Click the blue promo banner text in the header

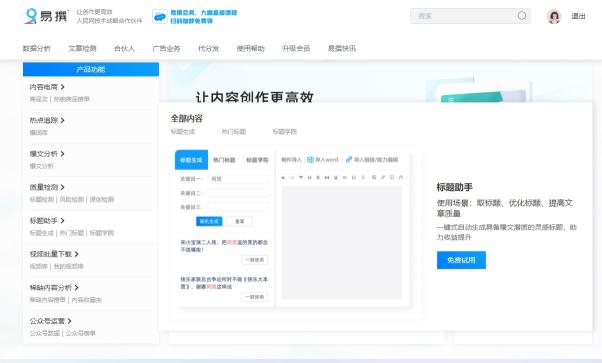point(204,17)
